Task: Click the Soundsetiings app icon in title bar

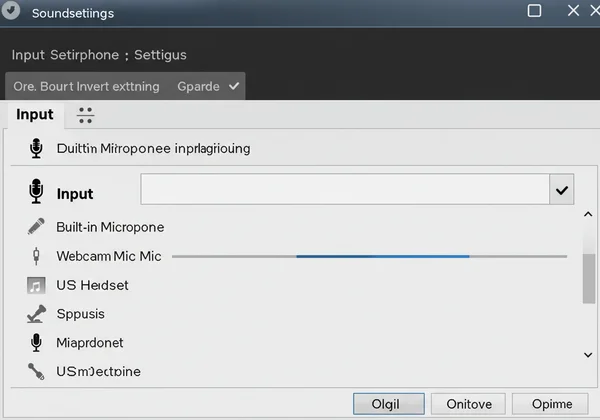Action: [x=10, y=10]
